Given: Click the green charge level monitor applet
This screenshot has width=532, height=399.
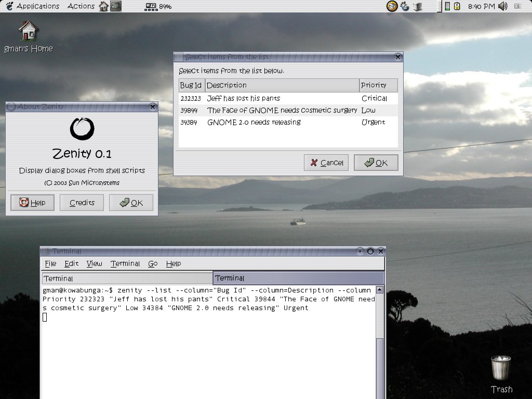Looking at the screenshot, I should (x=447, y=6).
